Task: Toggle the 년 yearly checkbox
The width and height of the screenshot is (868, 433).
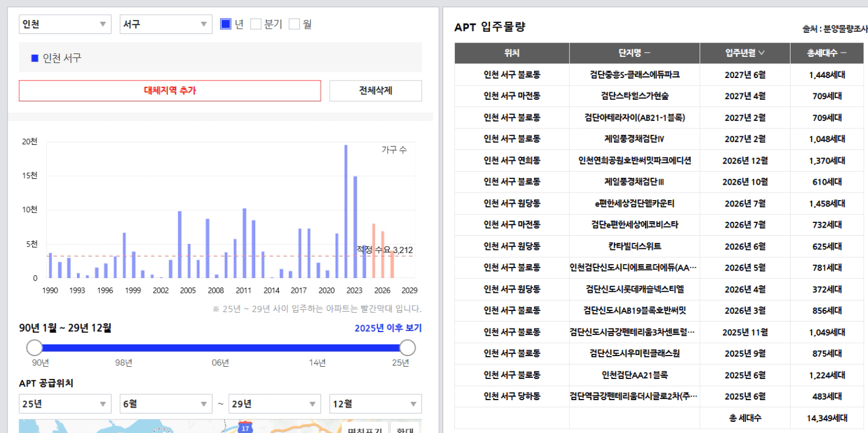Action: [x=225, y=24]
